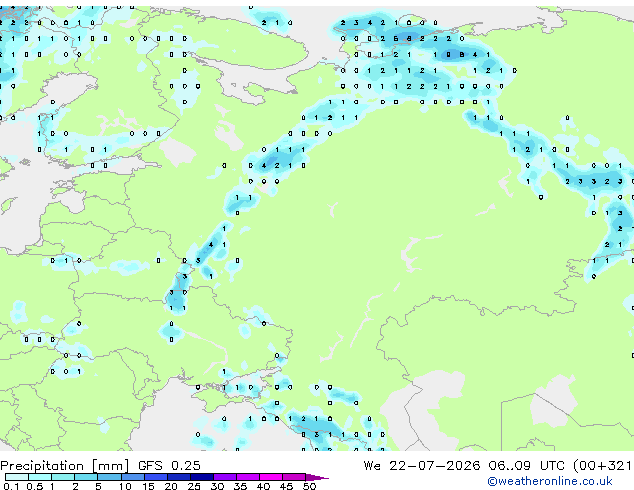Select the "0.1" legend scale label
This screenshot has height=490, width=634.
coord(11,486)
